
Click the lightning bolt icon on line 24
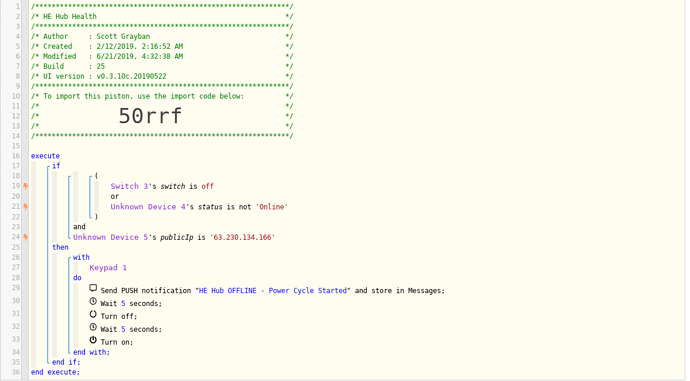coord(26,237)
